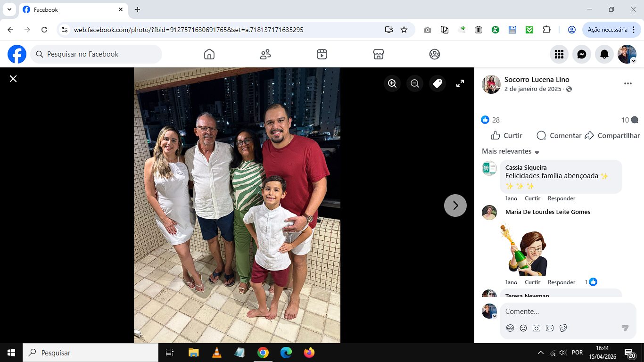Open the post options three-dot menu
This screenshot has height=362, width=644.
point(627,83)
